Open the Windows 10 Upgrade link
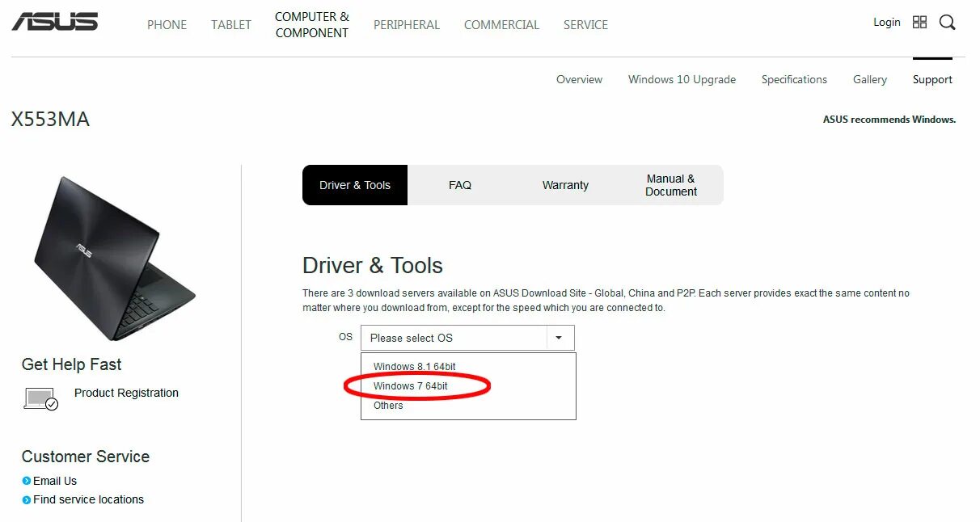980x522 pixels. (682, 79)
